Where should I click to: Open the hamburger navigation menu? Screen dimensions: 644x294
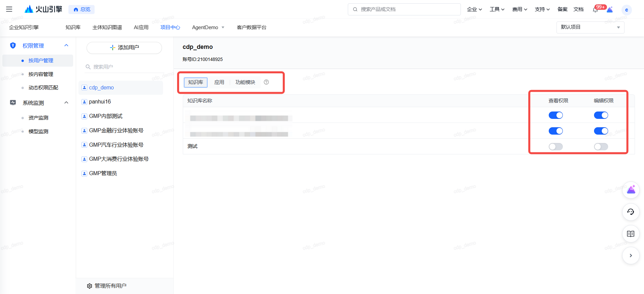click(x=9, y=9)
